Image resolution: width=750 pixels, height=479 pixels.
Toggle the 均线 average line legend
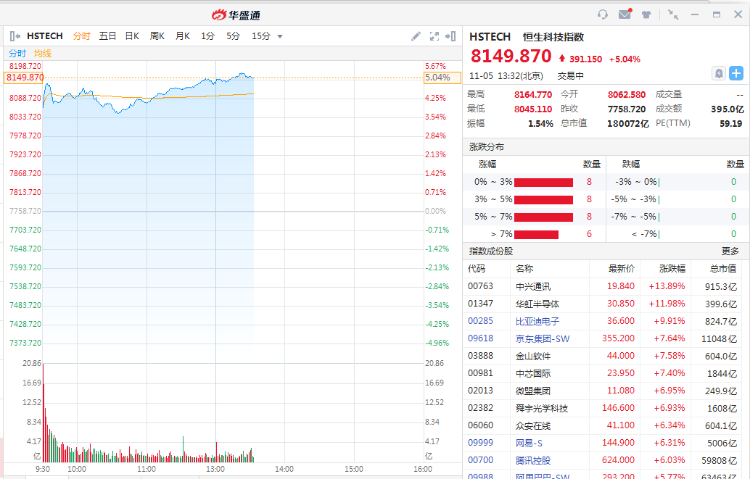(x=43, y=53)
